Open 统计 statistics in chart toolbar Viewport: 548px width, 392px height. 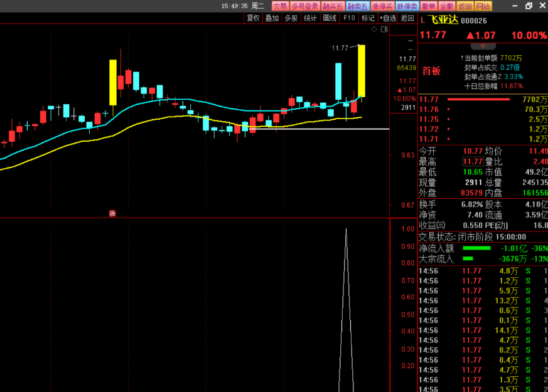pos(310,18)
